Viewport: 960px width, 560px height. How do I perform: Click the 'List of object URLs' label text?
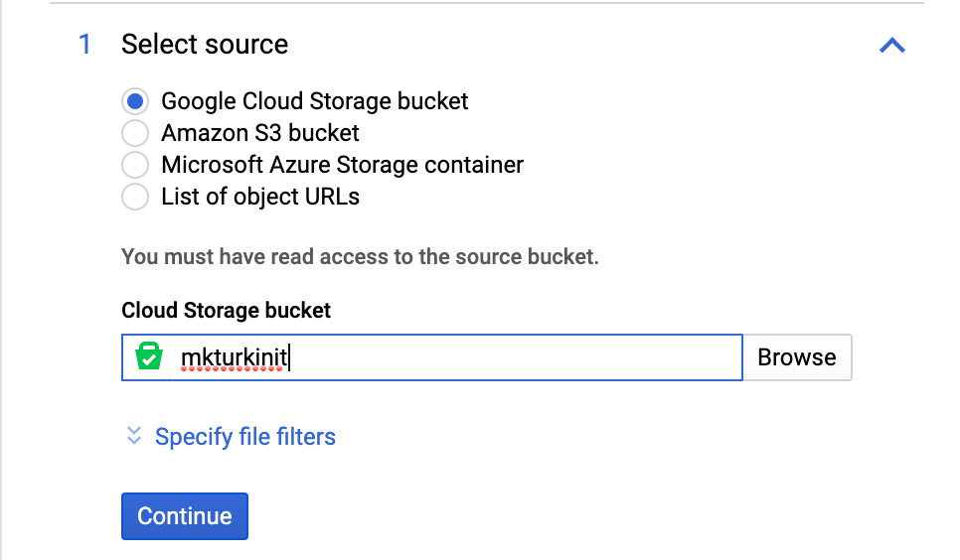pyautogui.click(x=260, y=197)
